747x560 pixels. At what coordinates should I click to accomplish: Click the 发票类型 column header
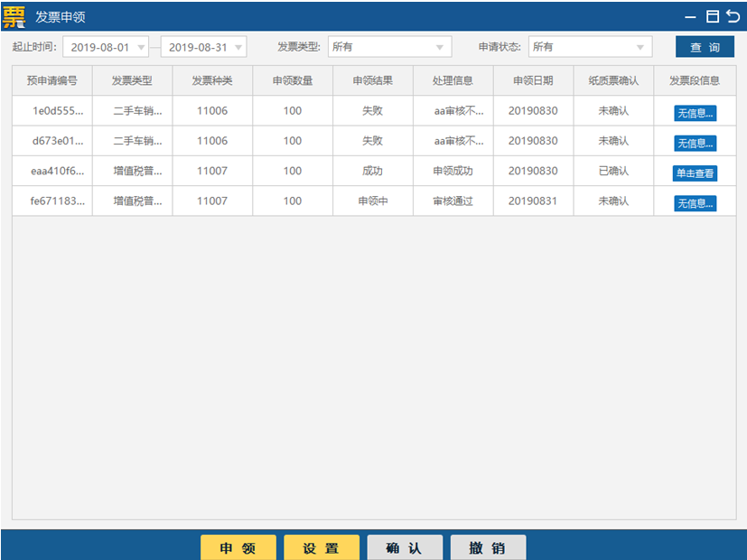click(x=133, y=80)
